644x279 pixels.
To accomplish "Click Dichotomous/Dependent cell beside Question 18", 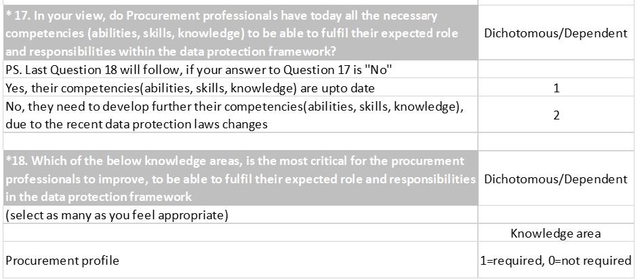I will (x=556, y=179).
